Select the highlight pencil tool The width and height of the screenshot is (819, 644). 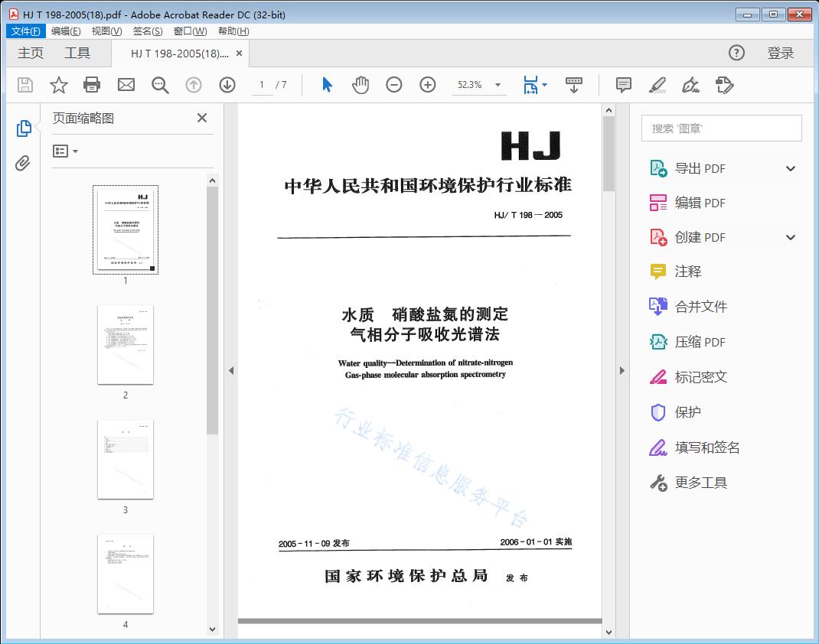(x=657, y=85)
